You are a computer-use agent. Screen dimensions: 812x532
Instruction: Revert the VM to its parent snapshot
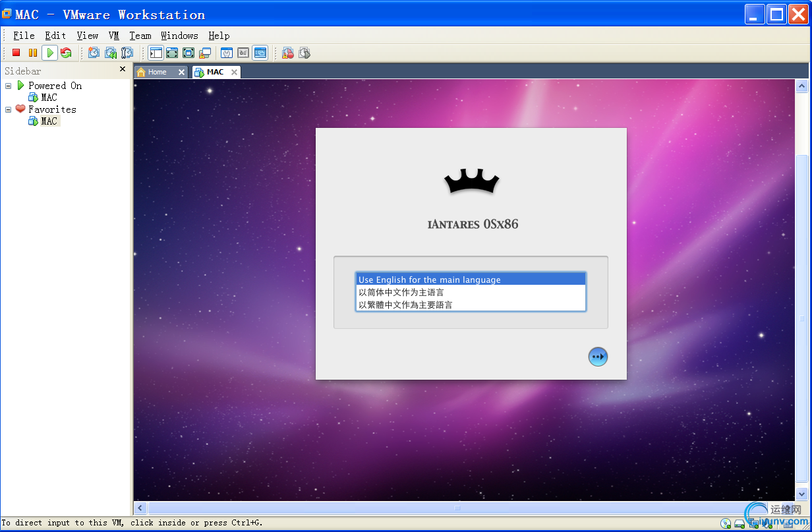point(111,53)
